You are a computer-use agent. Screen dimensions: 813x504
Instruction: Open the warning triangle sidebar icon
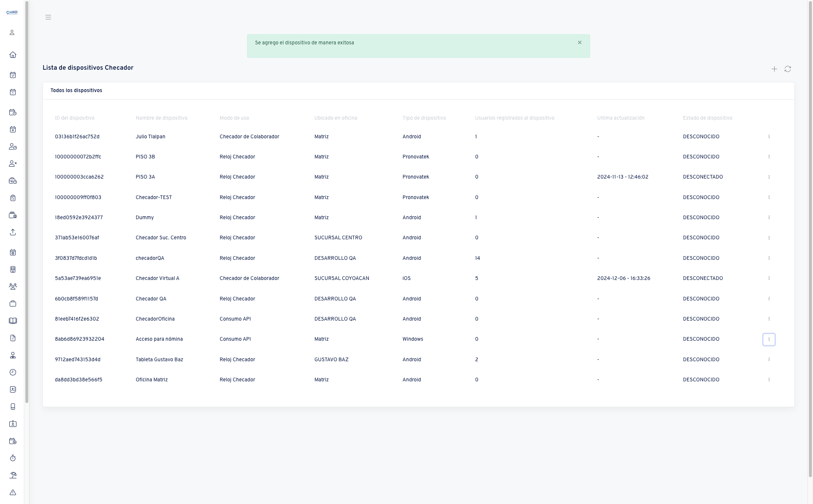pos(13,492)
